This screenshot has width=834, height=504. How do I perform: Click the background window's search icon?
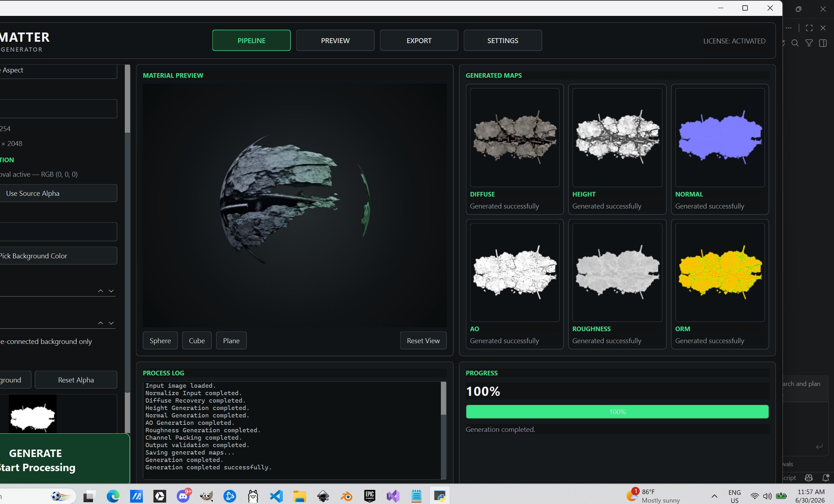795,43
